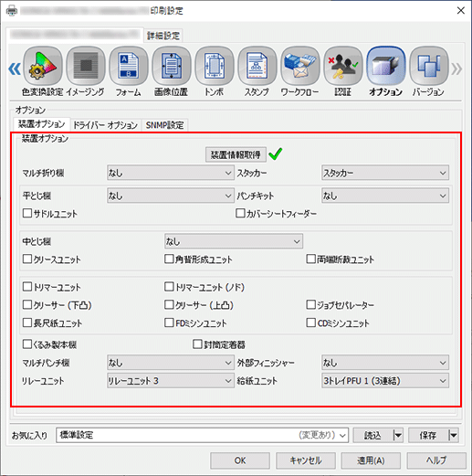Open the リレーユニット dropdown
Screen dimensions: 472x476
coord(171,380)
